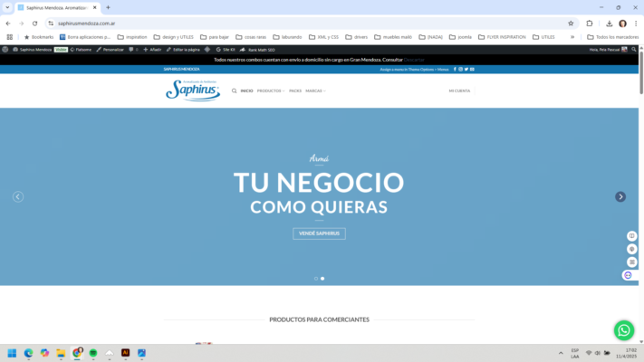Open Chrome three-dot menu

(x=635, y=24)
